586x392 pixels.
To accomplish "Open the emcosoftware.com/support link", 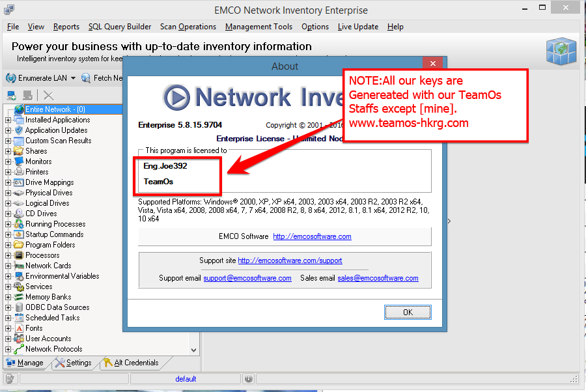I will (x=290, y=260).
